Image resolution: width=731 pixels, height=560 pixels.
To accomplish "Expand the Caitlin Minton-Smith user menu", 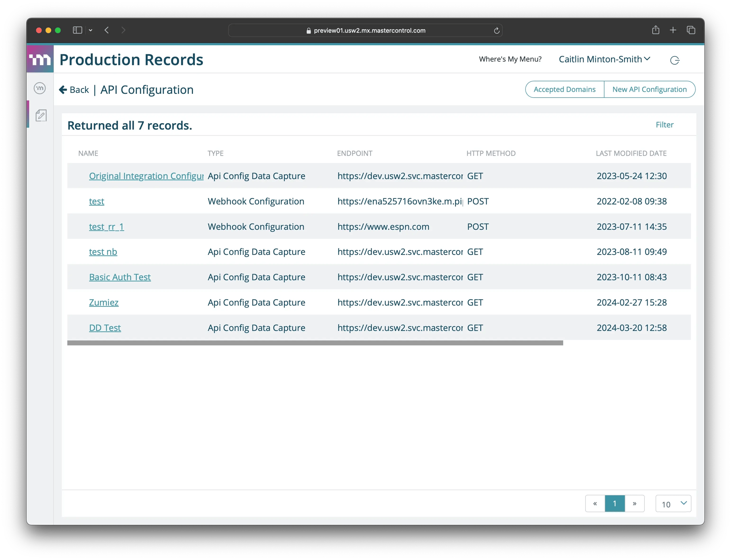I will 605,59.
